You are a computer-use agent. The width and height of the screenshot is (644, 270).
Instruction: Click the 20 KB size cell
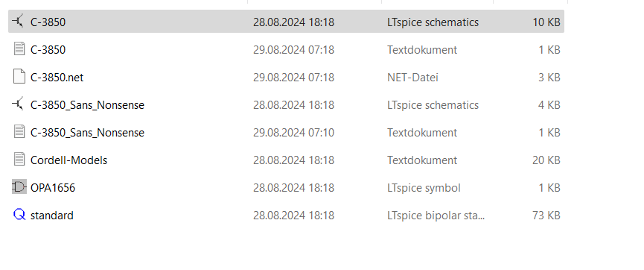pos(546,160)
